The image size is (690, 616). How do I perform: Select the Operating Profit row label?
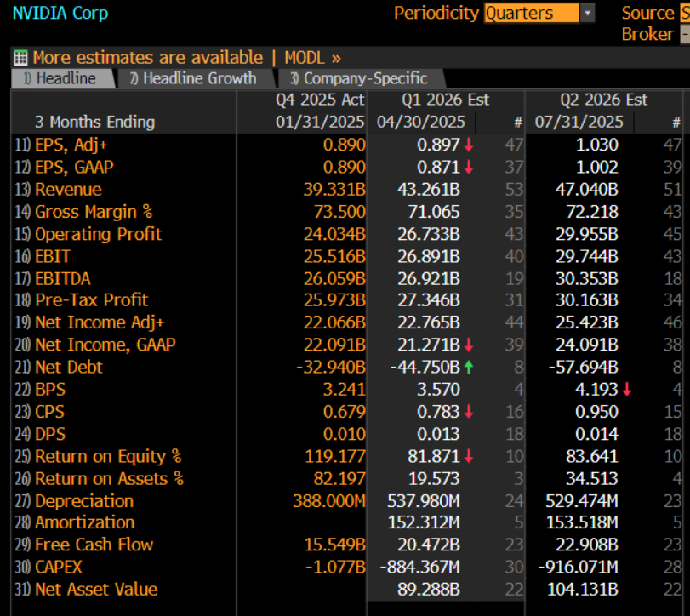click(x=98, y=234)
